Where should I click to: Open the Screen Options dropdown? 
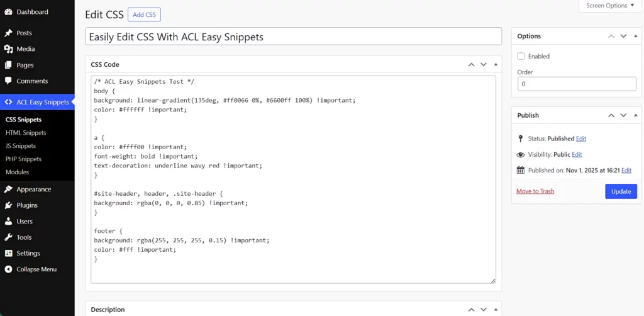pyautogui.click(x=606, y=6)
